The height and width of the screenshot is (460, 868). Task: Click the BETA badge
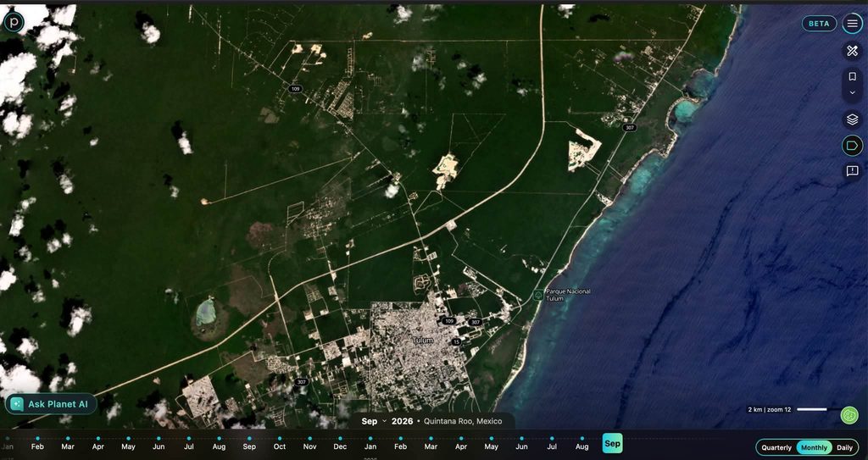coord(820,23)
